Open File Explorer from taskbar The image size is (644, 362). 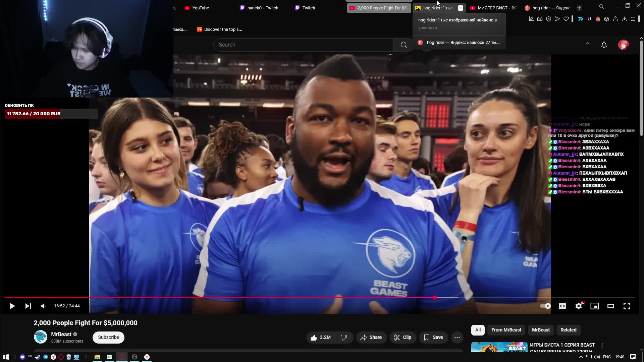click(97, 357)
